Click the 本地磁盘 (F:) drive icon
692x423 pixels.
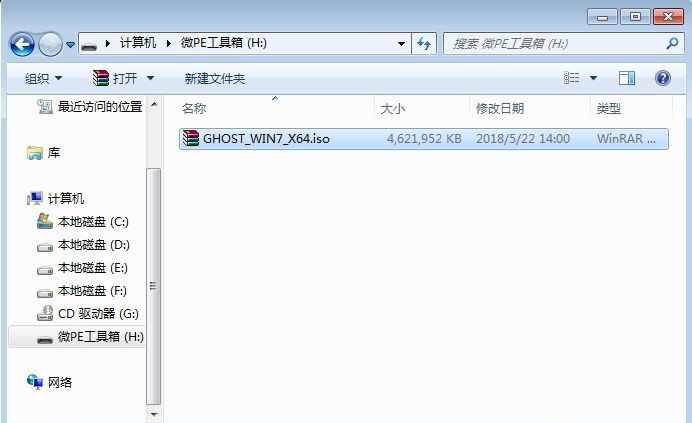[x=45, y=293]
